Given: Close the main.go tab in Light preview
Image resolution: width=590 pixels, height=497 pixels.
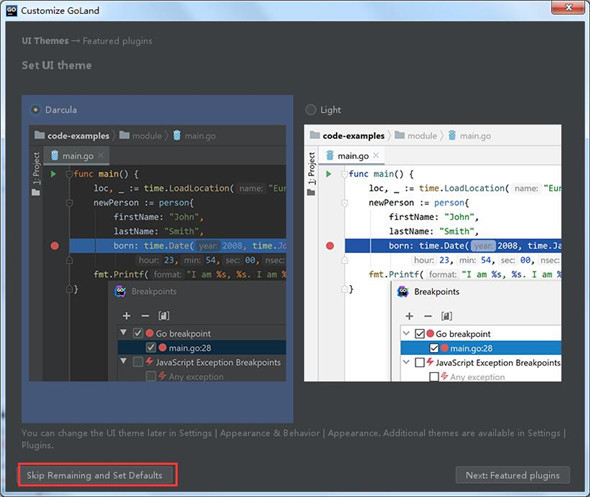Looking at the screenshot, I should click(x=376, y=155).
